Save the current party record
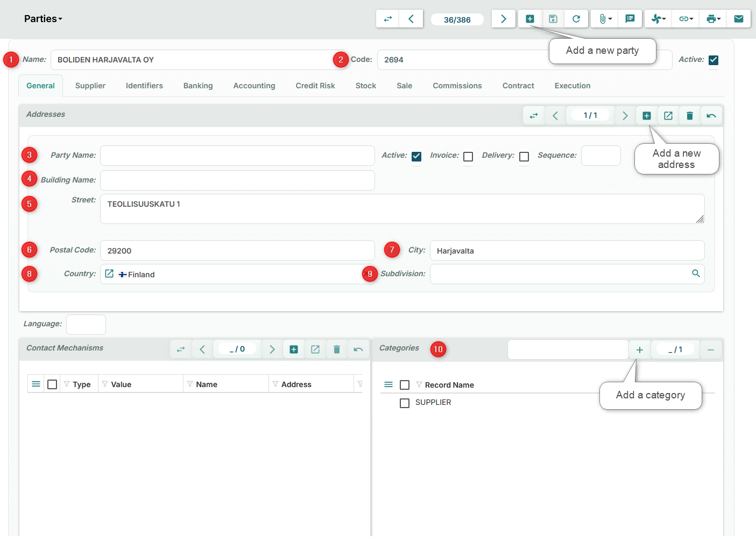This screenshot has height=540, width=756. tap(553, 19)
